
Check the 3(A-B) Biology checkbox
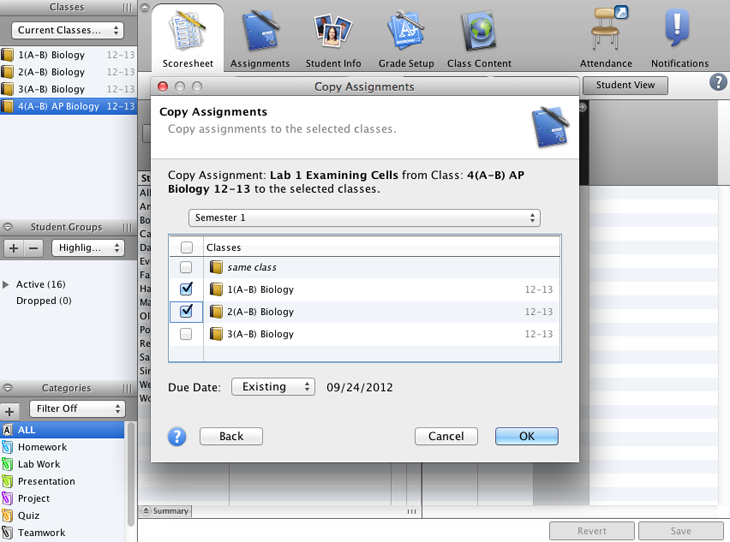(x=186, y=334)
